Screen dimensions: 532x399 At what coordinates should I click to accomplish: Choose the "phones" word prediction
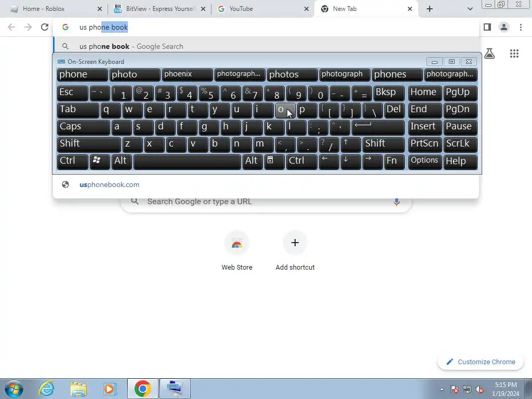[x=397, y=75]
